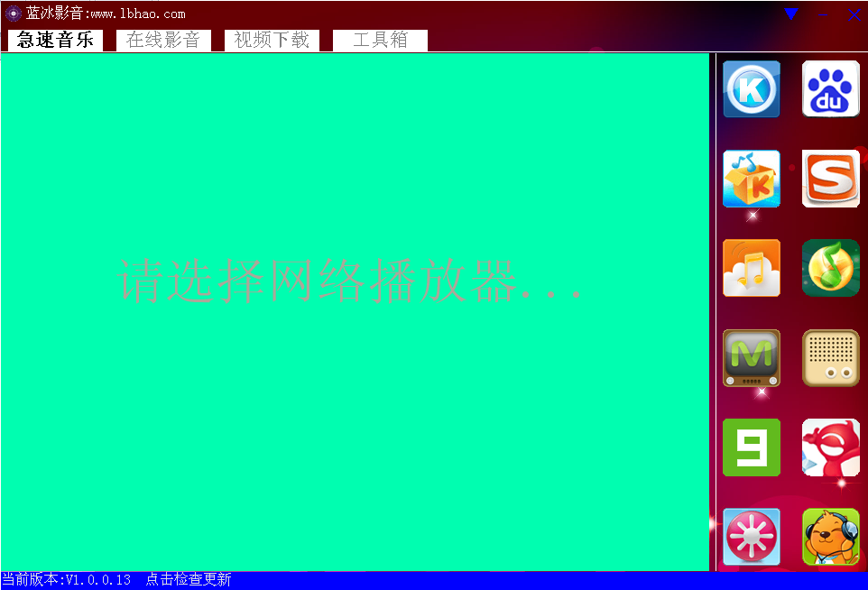Image resolution: width=868 pixels, height=590 pixels.
Task: Open the green M television icon
Action: click(752, 358)
